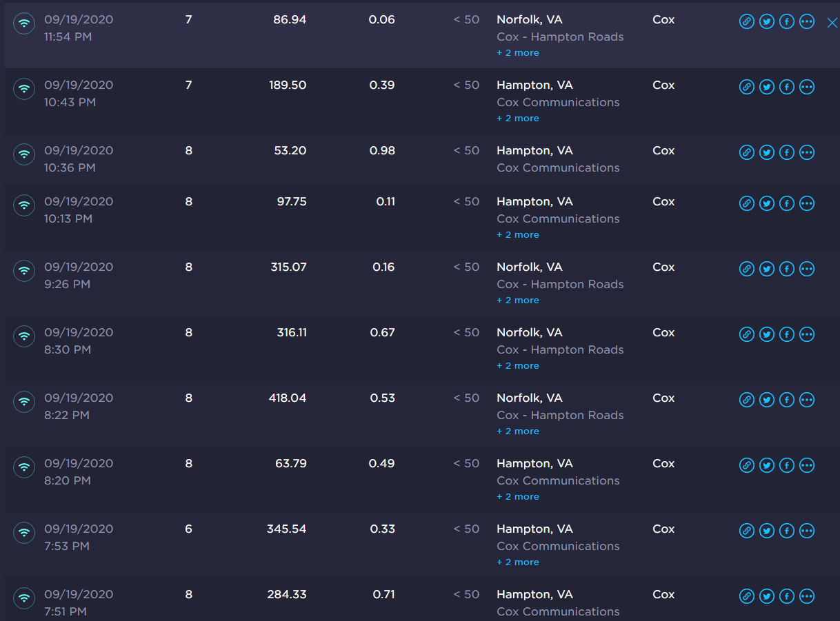Click the Wi-Fi icon of the 7:53 PM row

(x=24, y=533)
